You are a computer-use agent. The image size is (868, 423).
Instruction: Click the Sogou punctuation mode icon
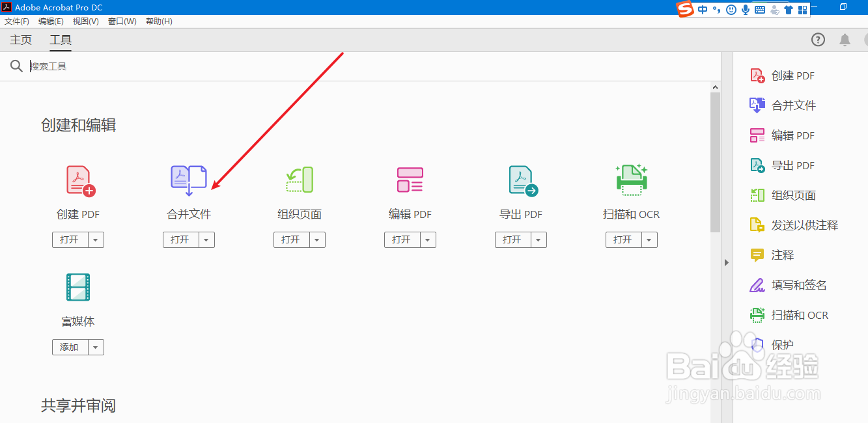[x=716, y=10]
